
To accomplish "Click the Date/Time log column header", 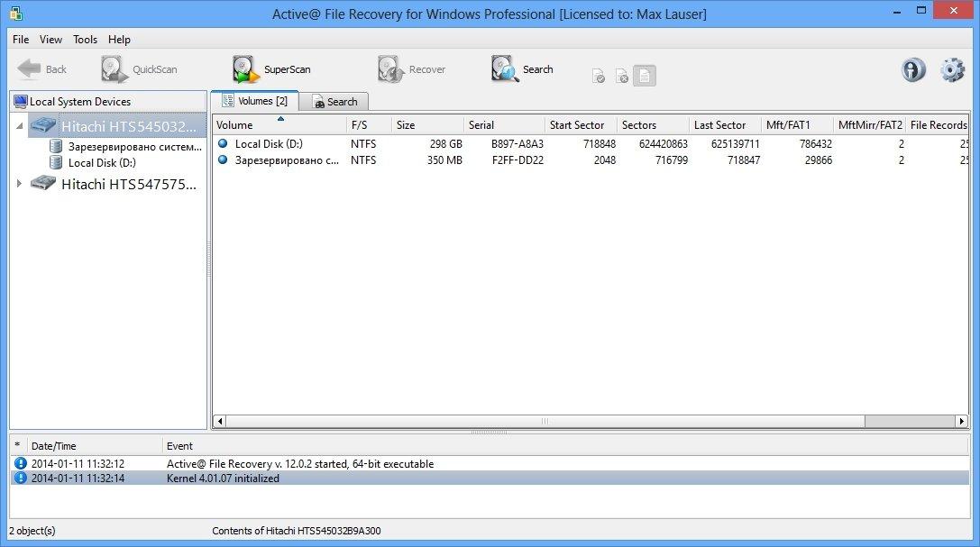I will (x=94, y=446).
